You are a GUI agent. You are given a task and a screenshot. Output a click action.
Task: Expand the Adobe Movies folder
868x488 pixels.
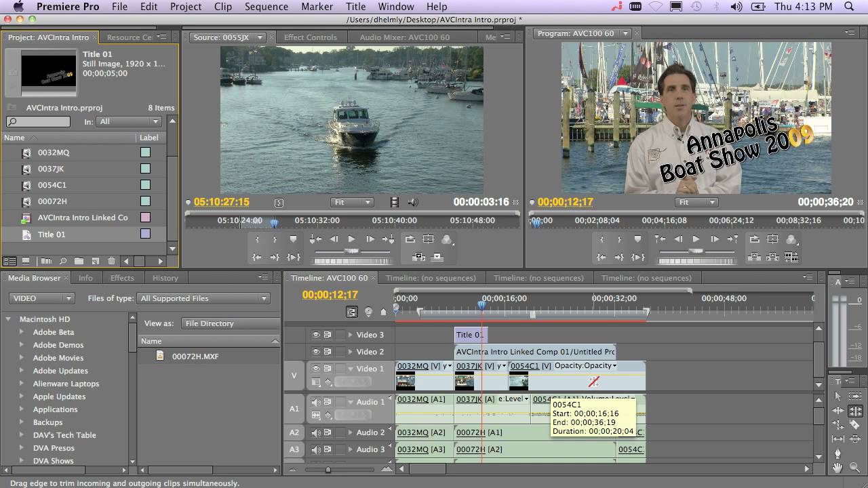coord(22,358)
